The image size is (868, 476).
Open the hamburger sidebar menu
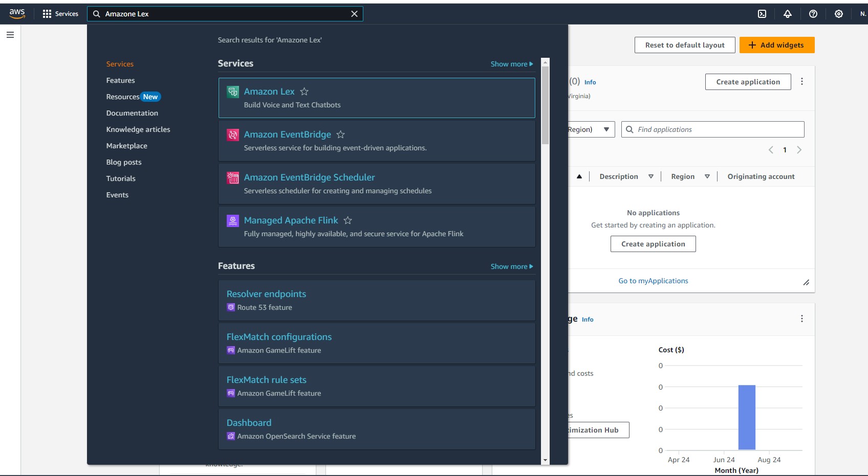tap(9, 35)
